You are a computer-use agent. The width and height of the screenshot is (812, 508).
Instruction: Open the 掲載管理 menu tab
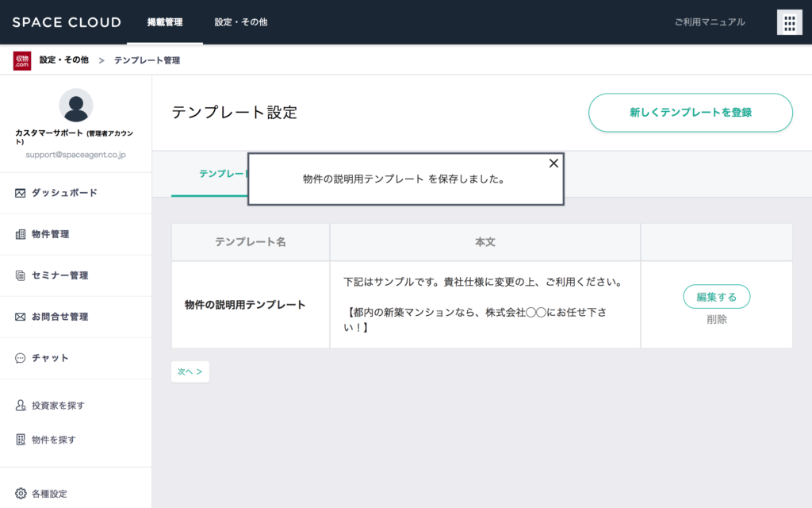[x=165, y=22]
